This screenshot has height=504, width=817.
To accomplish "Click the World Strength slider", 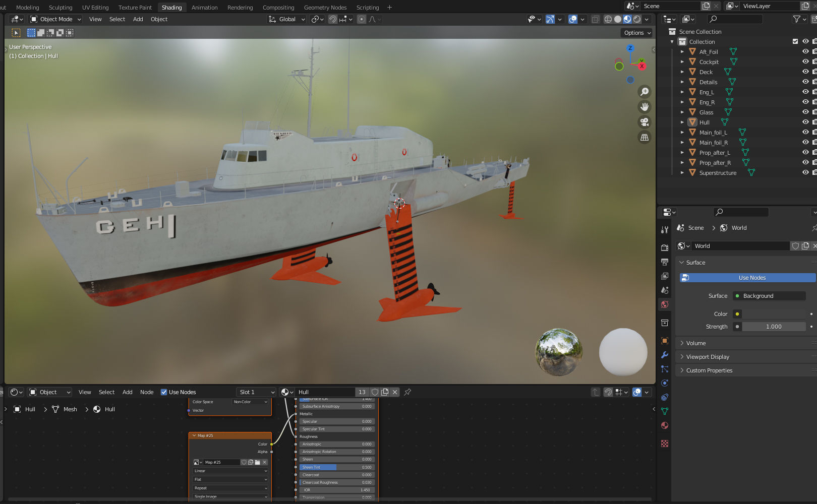I will (774, 327).
